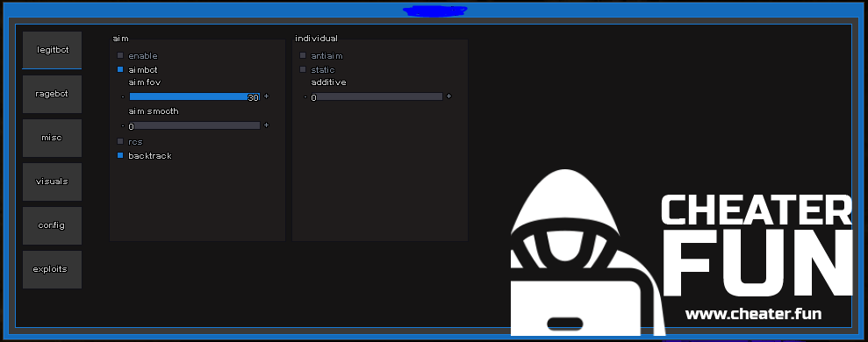Select the visuals tab
The image size is (868, 342).
pos(52,182)
